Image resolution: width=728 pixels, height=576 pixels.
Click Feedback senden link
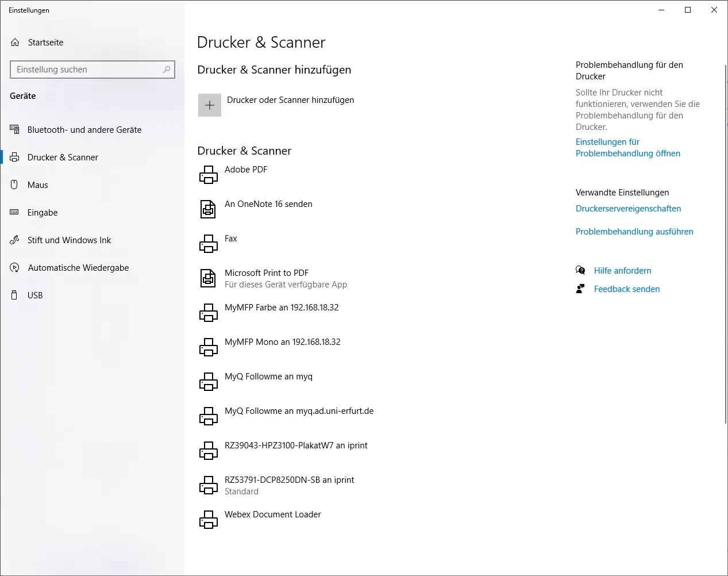click(x=626, y=289)
